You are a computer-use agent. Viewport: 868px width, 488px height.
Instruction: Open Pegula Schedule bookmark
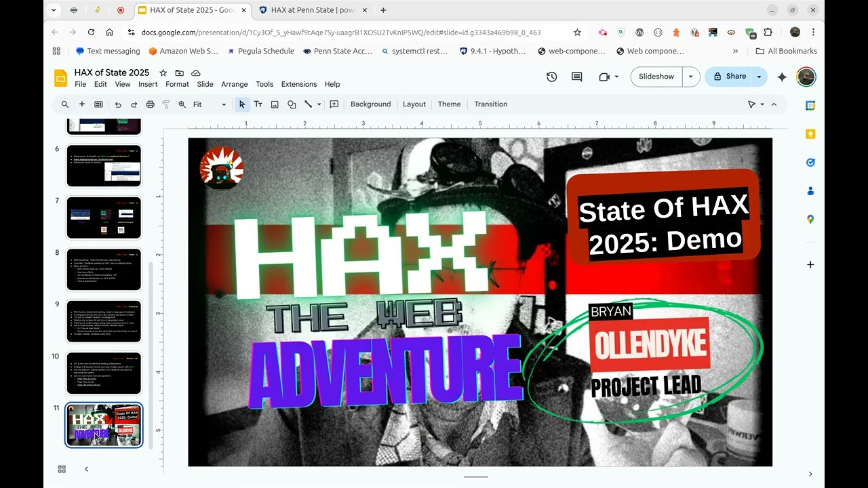coord(261,51)
